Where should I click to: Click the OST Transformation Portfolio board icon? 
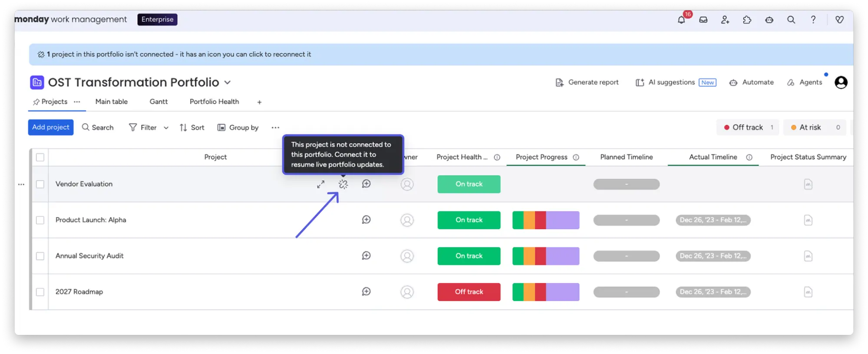point(37,82)
